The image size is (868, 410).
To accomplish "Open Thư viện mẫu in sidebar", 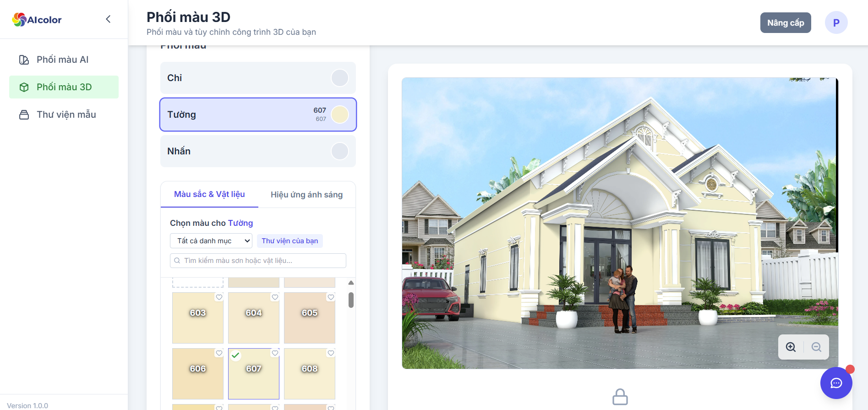I will coord(64,115).
